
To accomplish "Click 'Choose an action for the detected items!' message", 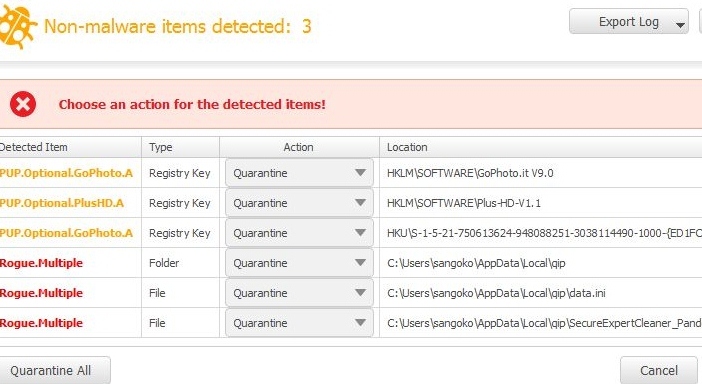I will (x=192, y=104).
